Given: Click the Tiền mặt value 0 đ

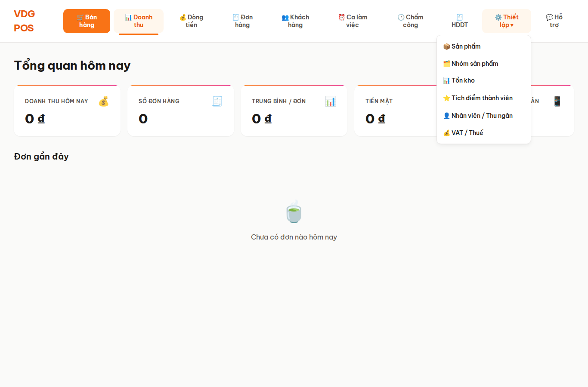Looking at the screenshot, I should (375, 119).
